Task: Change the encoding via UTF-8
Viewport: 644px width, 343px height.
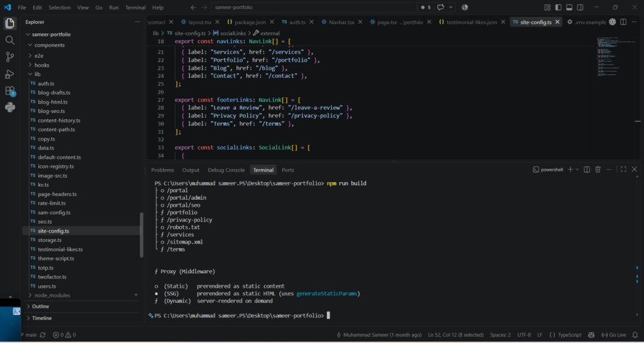Action: click(x=524, y=335)
